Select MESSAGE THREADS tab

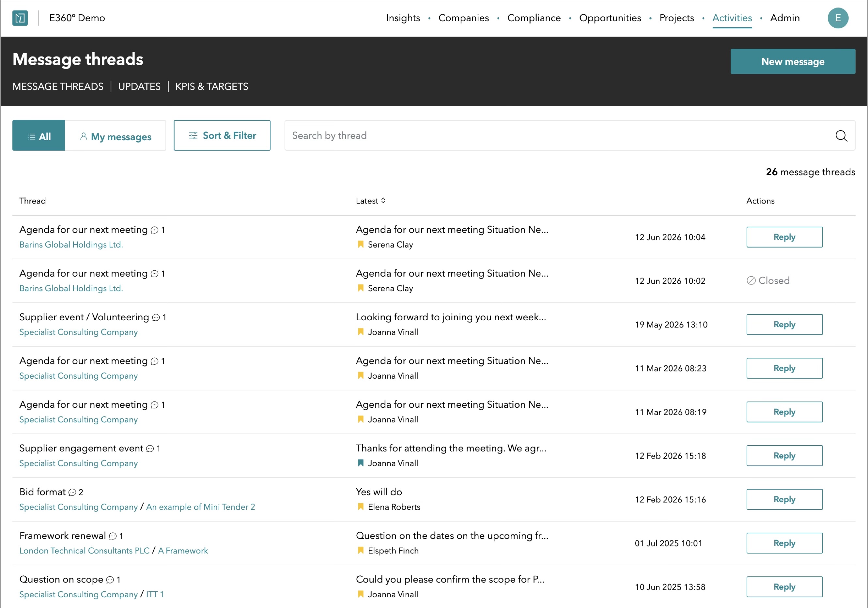click(x=58, y=86)
